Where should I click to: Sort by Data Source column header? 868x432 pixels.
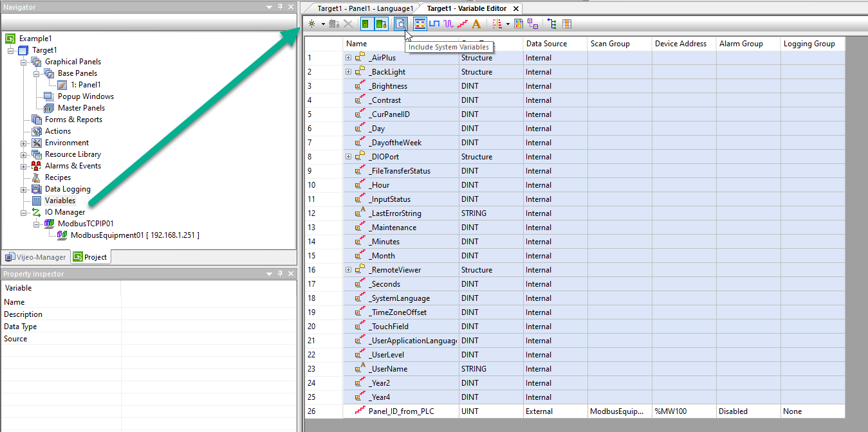pos(555,44)
